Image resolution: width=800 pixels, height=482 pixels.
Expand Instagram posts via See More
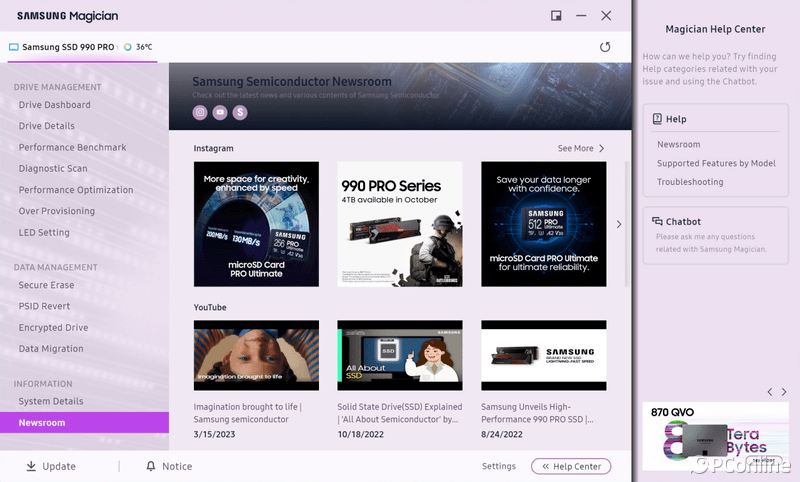581,149
